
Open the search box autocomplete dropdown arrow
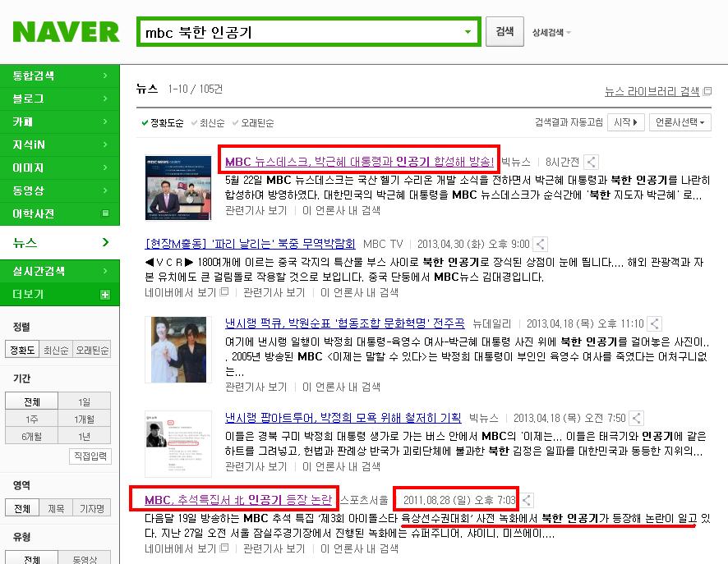(x=468, y=32)
